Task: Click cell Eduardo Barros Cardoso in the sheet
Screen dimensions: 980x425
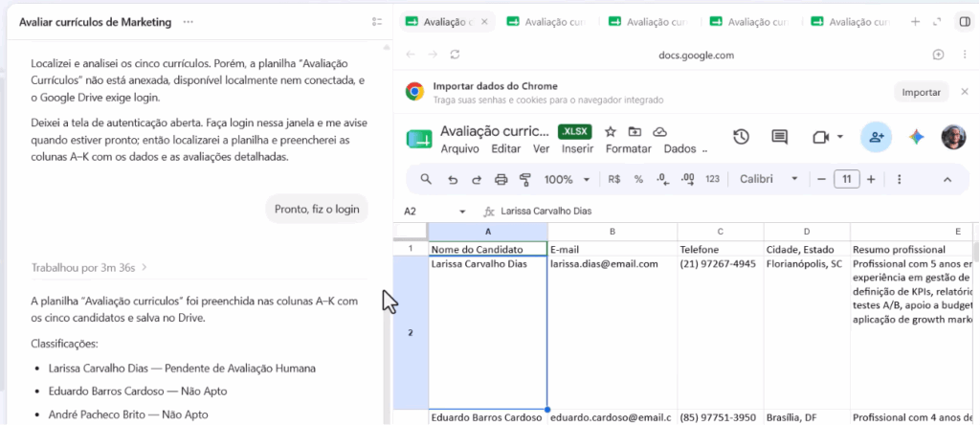Action: click(488, 417)
